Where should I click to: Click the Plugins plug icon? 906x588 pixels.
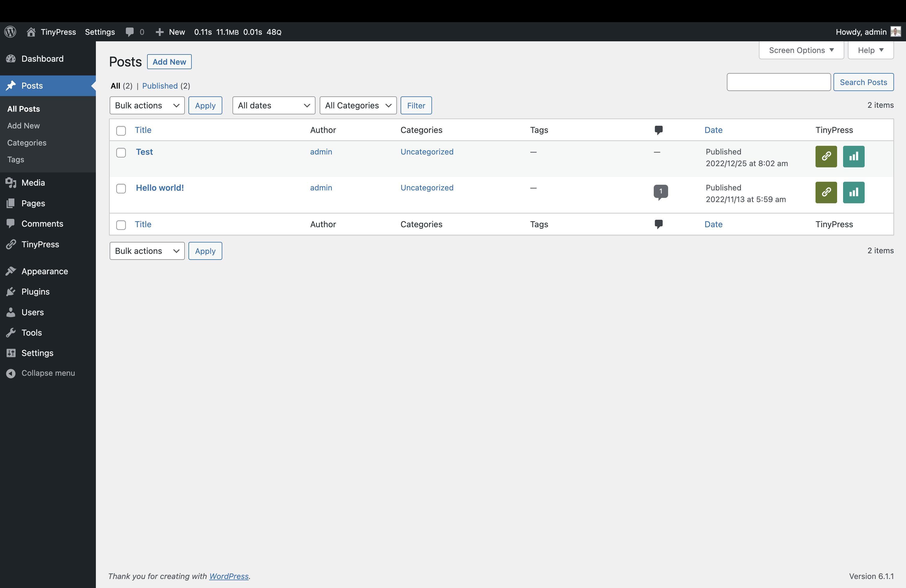point(11,292)
